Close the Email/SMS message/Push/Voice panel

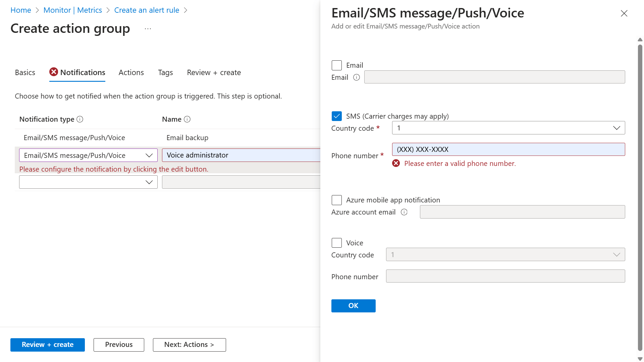pyautogui.click(x=624, y=13)
